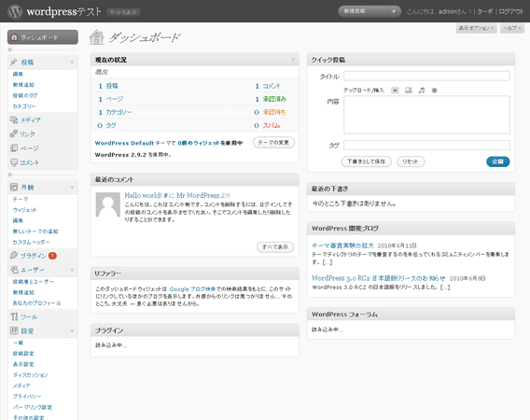
Task: Click the 設定 (Settings) icon
Action: tap(14, 330)
